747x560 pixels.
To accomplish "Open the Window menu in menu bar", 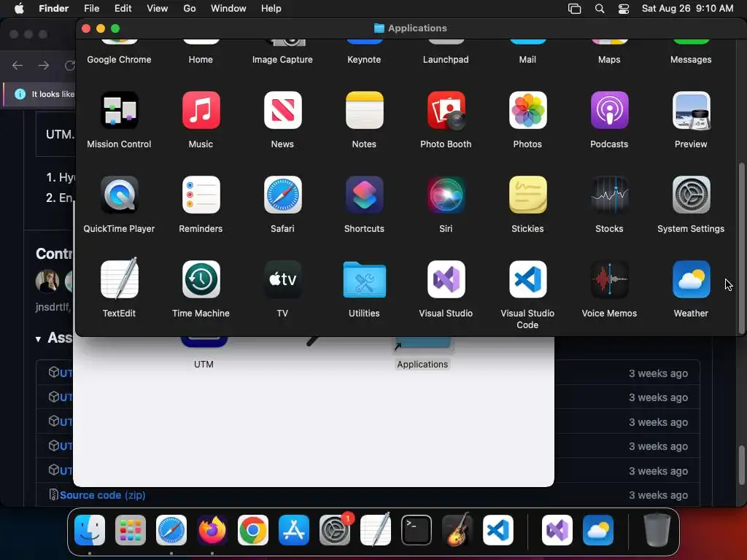I will click(x=228, y=9).
